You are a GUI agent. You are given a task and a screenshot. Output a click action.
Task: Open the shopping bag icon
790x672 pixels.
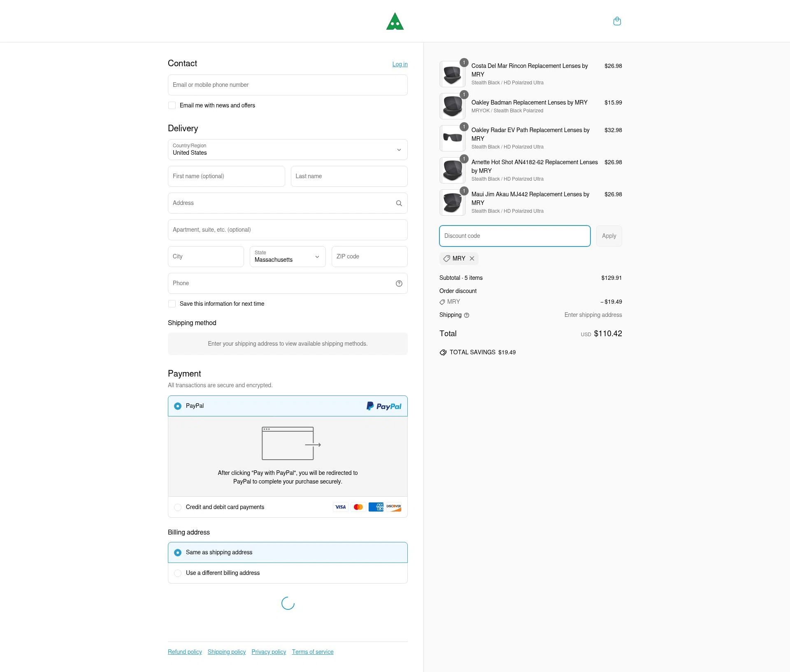(617, 21)
